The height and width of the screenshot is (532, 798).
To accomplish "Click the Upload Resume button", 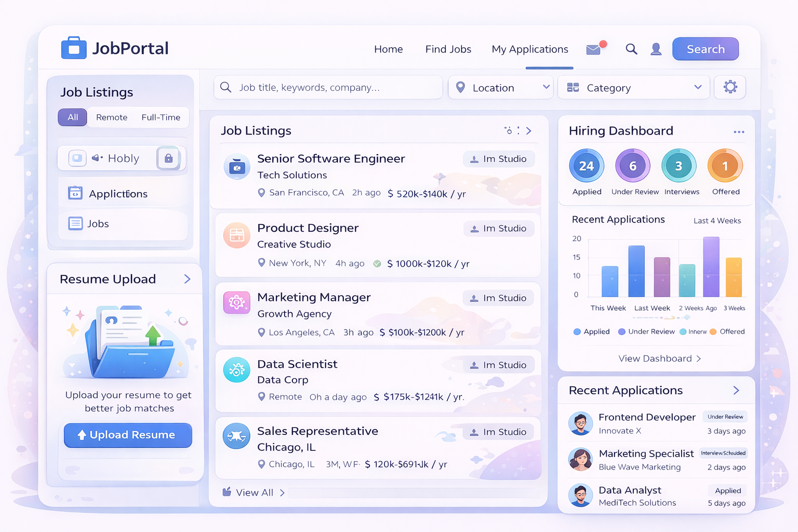I will tap(128, 435).
